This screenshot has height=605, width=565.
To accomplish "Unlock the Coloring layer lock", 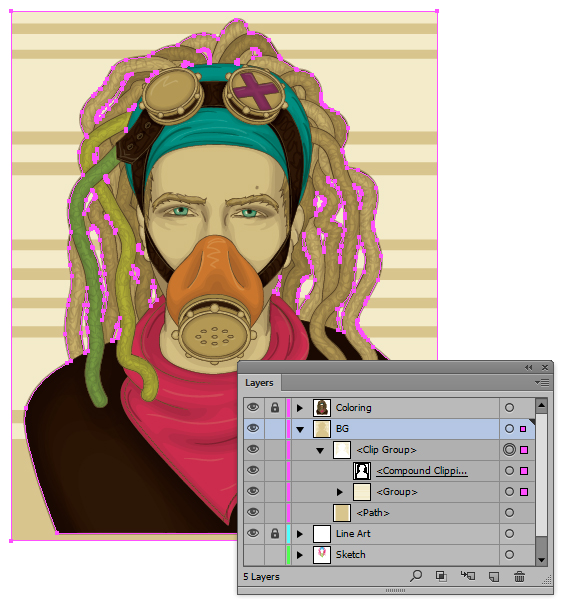I will pyautogui.click(x=275, y=407).
